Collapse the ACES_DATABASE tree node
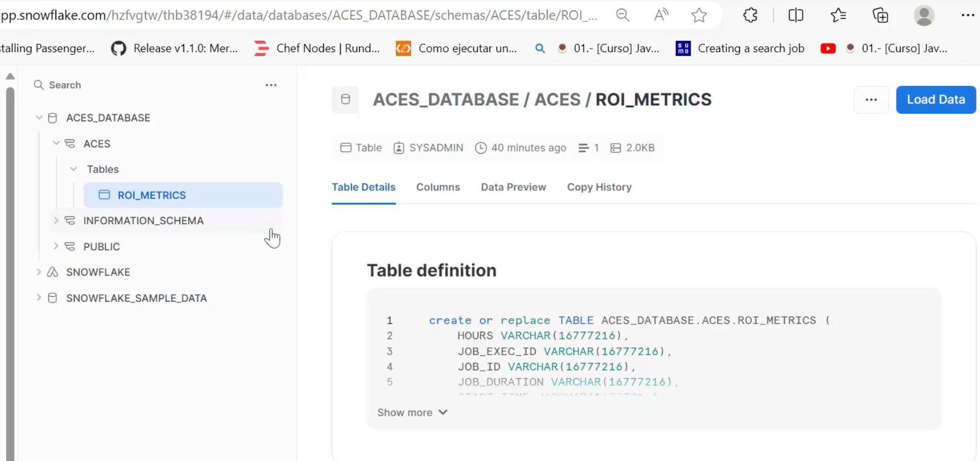The width and height of the screenshot is (980, 461). tap(39, 118)
